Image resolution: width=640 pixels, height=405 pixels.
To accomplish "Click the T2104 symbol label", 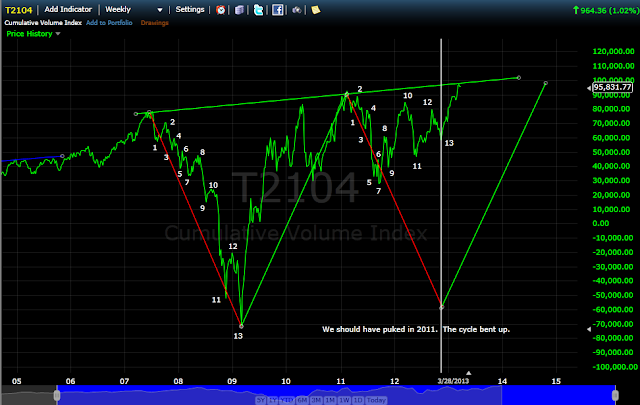I will point(18,10).
